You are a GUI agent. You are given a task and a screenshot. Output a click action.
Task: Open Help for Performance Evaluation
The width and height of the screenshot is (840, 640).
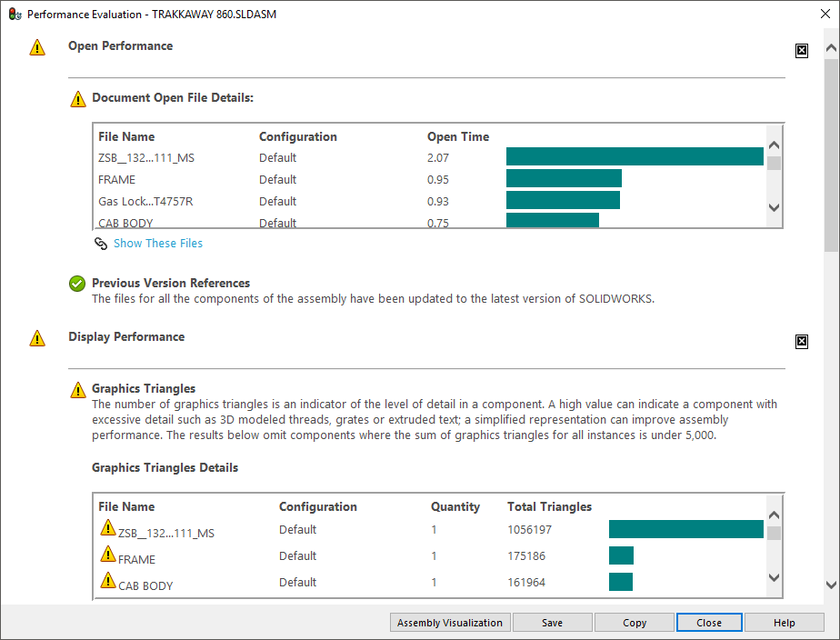pos(785,623)
